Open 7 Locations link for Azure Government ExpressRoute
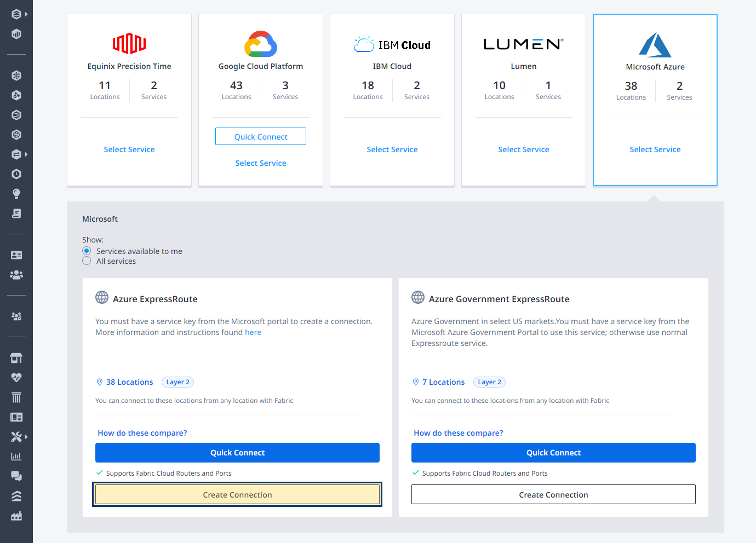The width and height of the screenshot is (756, 543). click(x=443, y=382)
